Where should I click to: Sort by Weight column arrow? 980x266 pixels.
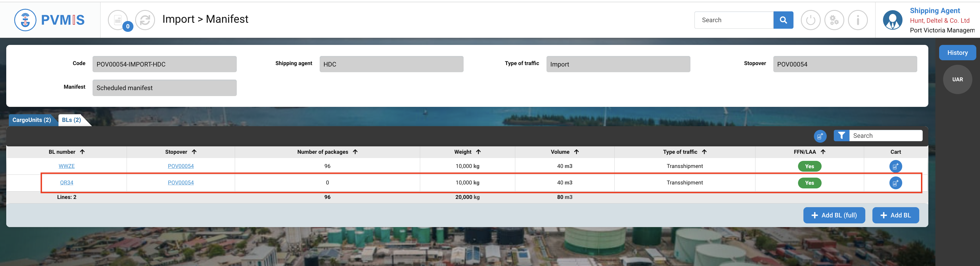tap(478, 152)
